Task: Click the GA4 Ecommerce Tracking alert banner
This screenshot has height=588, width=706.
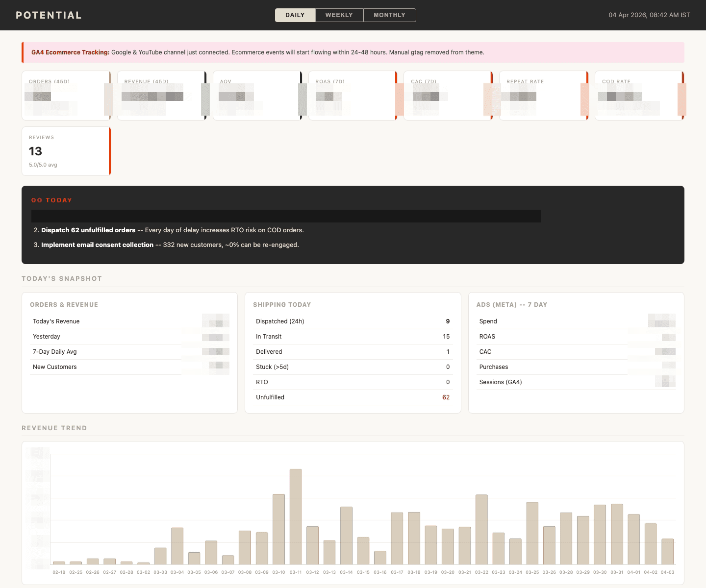Action: pyautogui.click(x=353, y=52)
